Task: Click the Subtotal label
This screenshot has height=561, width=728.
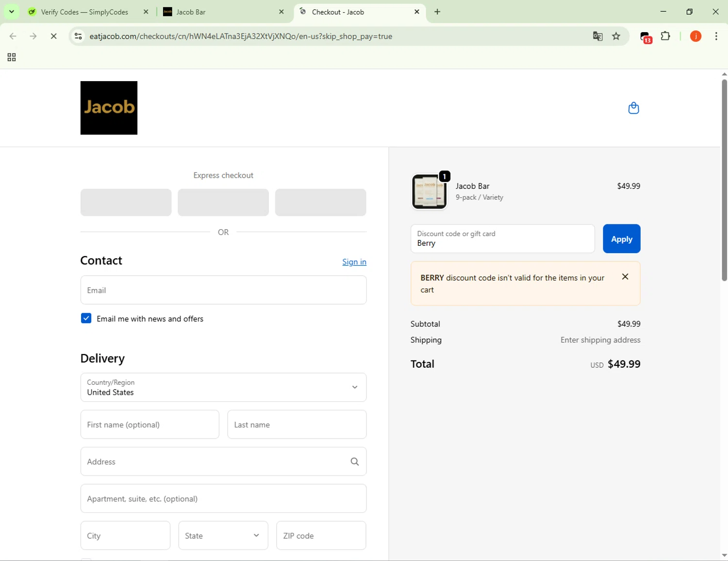Action: coord(425,324)
